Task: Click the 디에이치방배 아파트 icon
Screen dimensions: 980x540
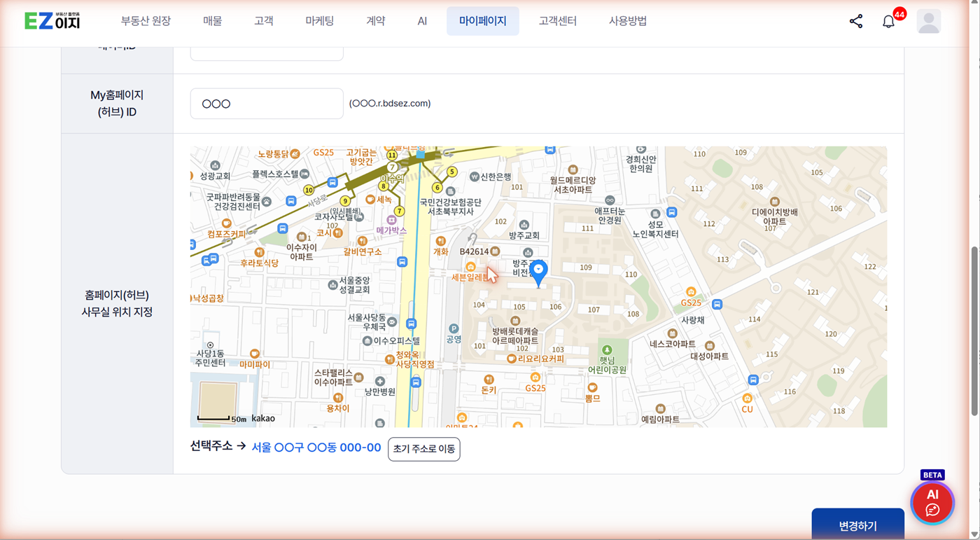Action: pos(774,202)
